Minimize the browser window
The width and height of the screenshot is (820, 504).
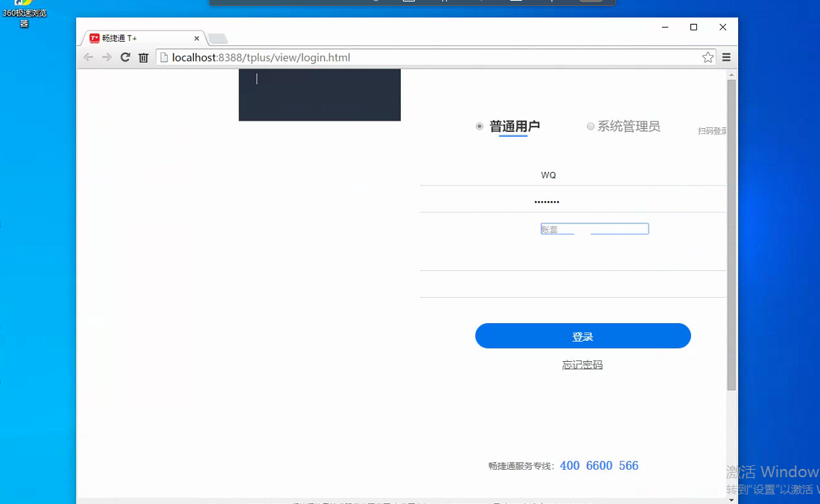(665, 28)
